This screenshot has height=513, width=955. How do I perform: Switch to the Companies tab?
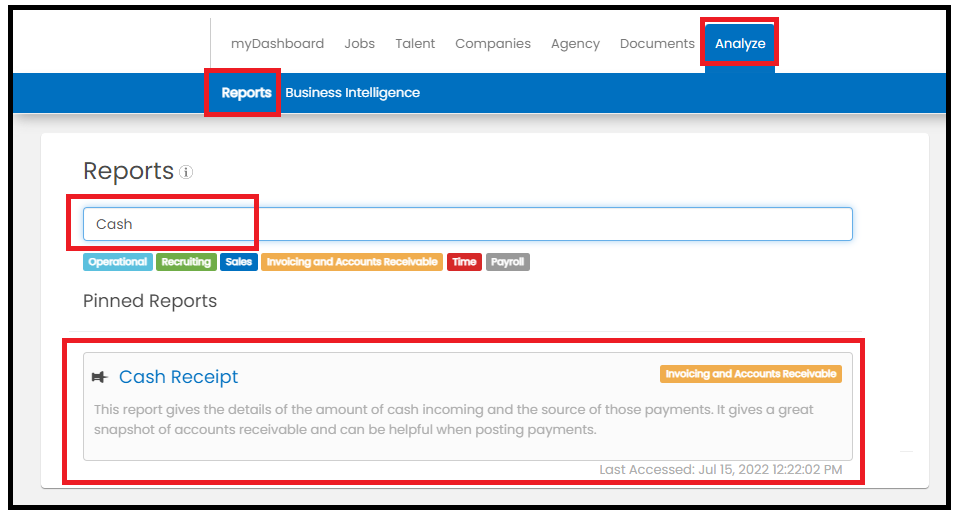493,44
